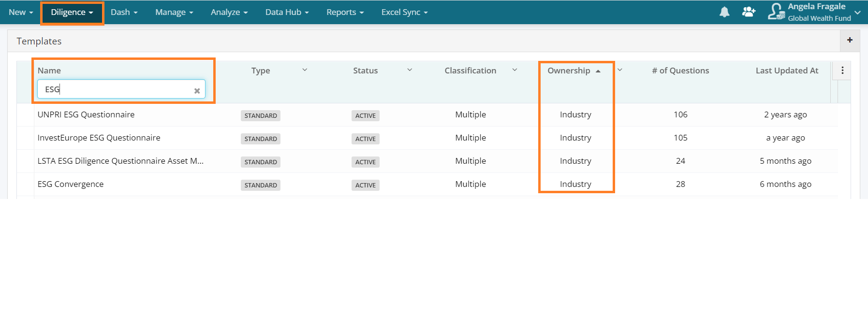This screenshot has height=313, width=868.
Task: Open ESG Convergence template
Action: [71, 184]
